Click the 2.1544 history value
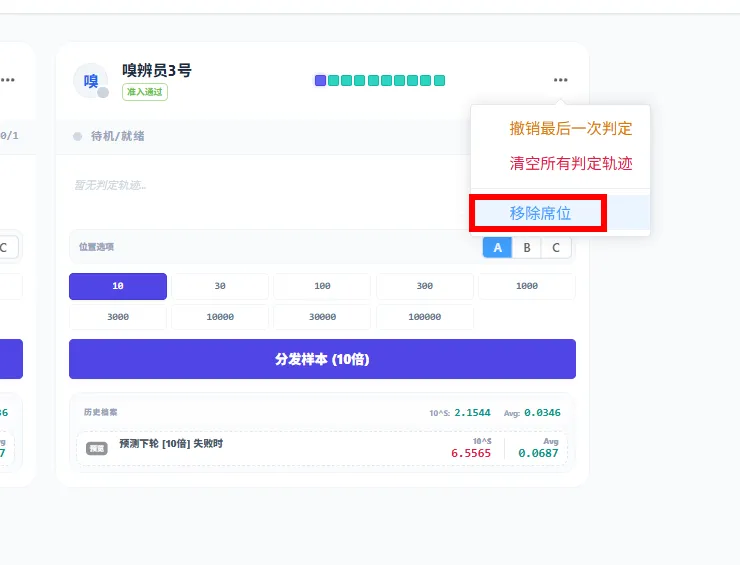Screen dimensions: 740x565 [472, 413]
